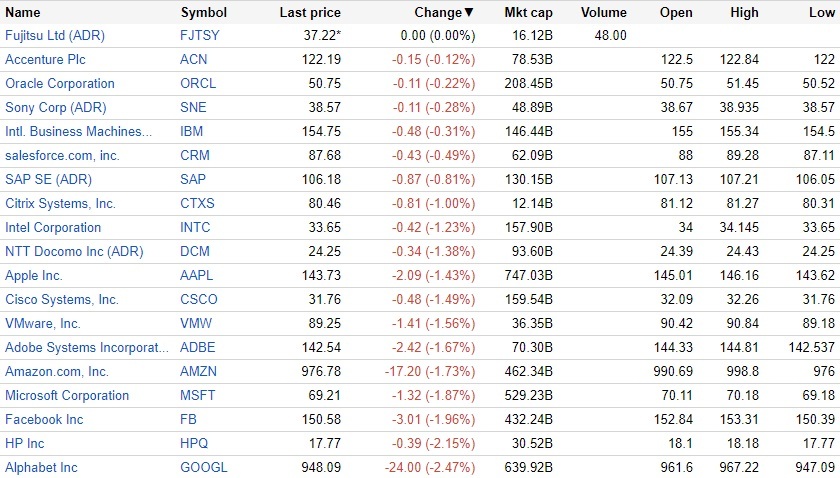Viewport: 840px width, 478px height.
Task: Sort by the Volume column header
Action: pos(603,13)
